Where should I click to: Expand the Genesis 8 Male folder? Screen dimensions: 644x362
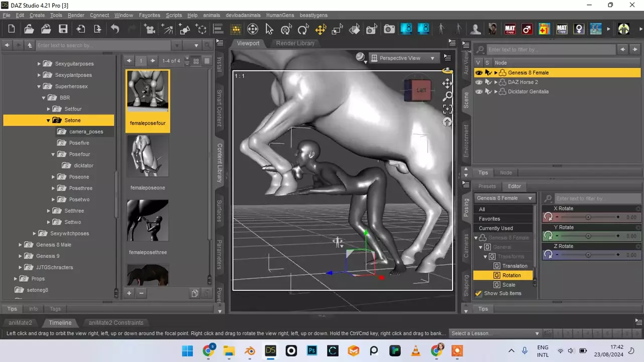[21, 245]
